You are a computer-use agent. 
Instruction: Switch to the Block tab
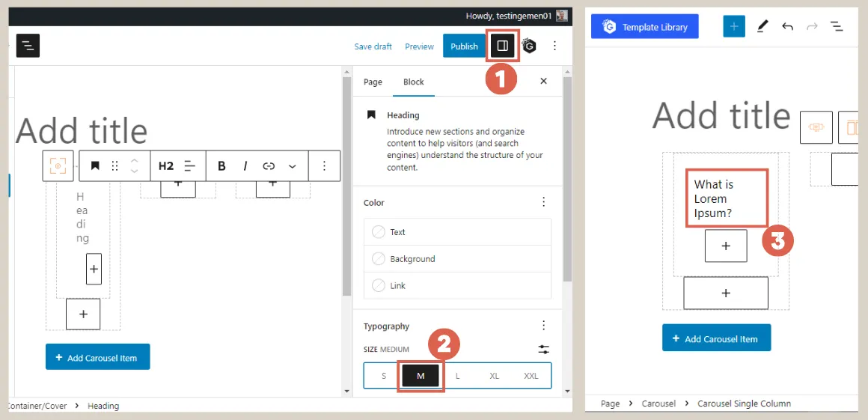click(x=413, y=82)
